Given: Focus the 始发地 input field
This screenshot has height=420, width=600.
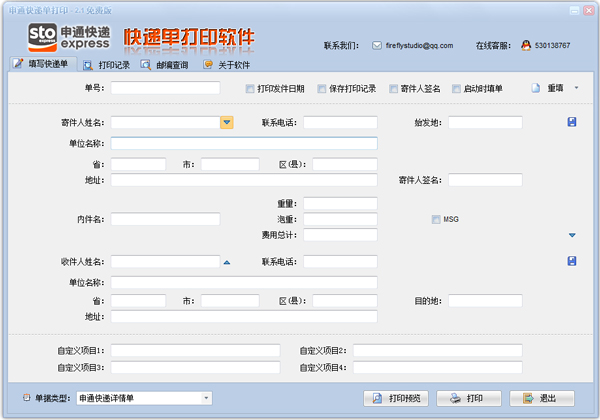Looking at the screenshot, I should (485, 122).
